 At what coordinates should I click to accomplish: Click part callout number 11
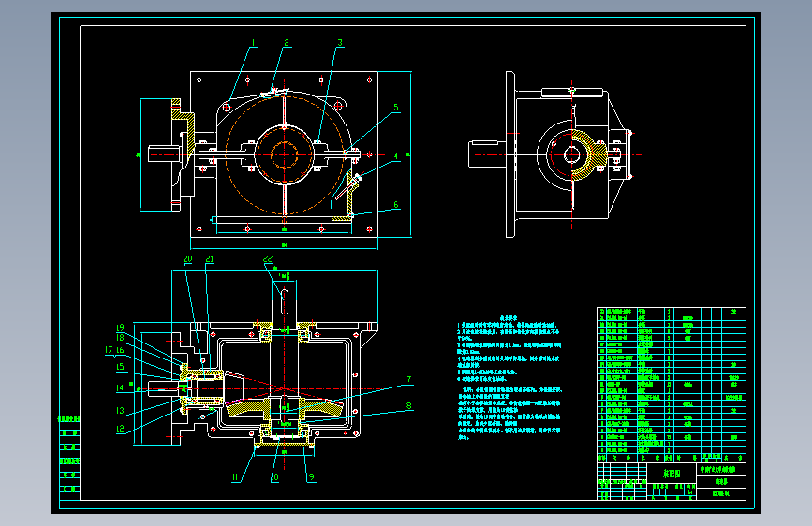(235, 477)
